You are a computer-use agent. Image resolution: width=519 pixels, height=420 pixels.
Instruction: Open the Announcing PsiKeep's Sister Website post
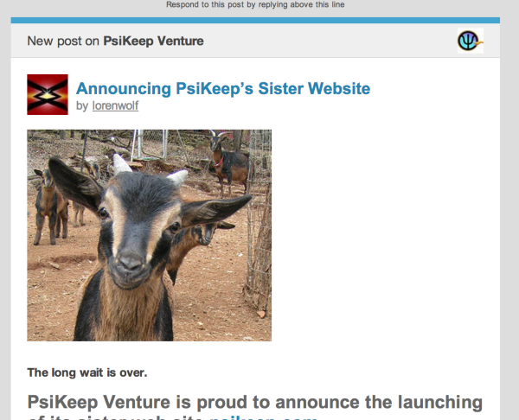click(223, 88)
